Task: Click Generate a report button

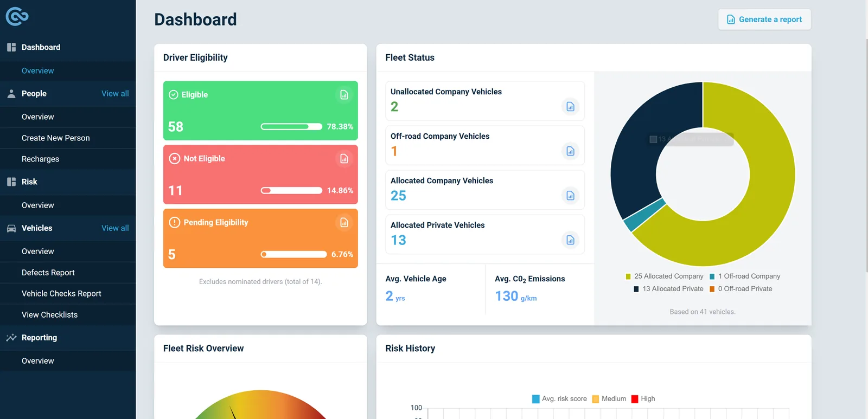Action: point(764,20)
